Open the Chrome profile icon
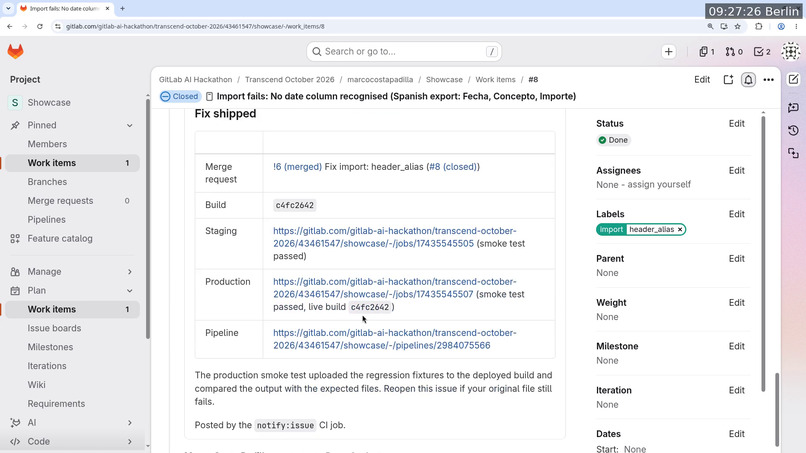Viewport: 806px width, 453px height. pyautogui.click(x=781, y=26)
